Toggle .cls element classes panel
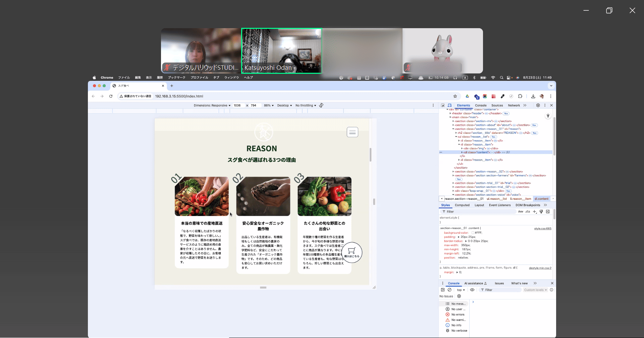 click(x=528, y=212)
